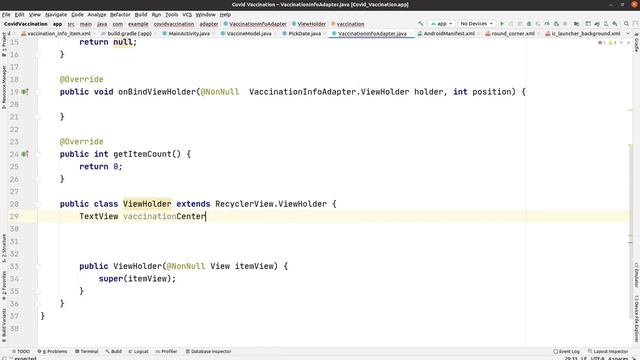The height and width of the screenshot is (360, 640).
Task: Open the No Devices selector dropdown
Action: click(x=476, y=24)
